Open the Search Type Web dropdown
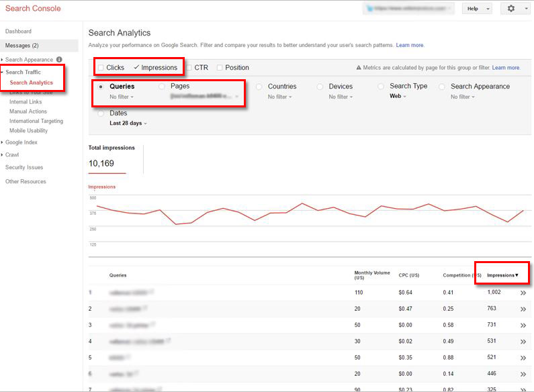 398,96
